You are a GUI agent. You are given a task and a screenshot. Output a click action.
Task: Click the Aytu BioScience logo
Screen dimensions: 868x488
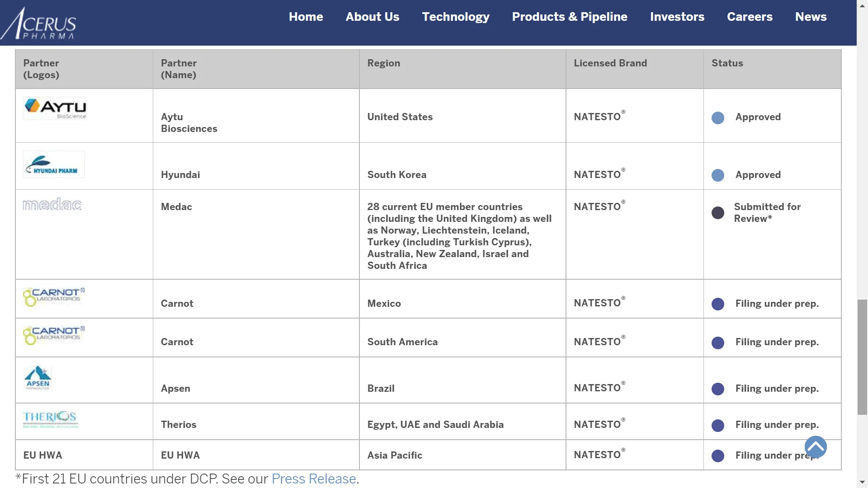point(55,108)
